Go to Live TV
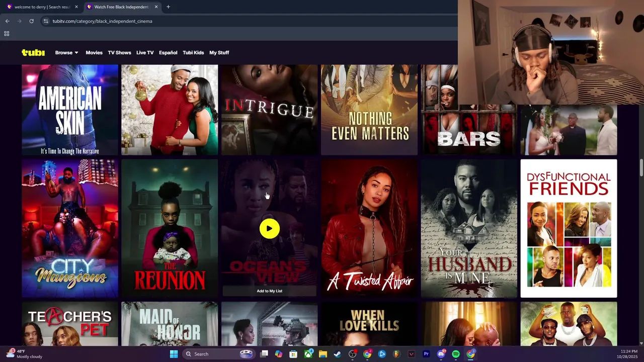This screenshot has width=644, height=362. click(145, 53)
